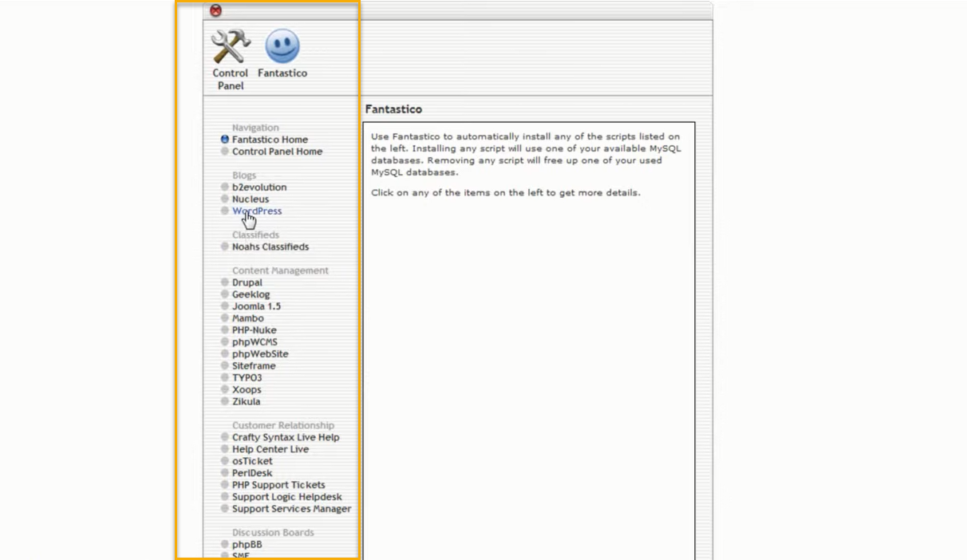Click the Discussion Boards section heading
This screenshot has width=967, height=560.
point(273,533)
